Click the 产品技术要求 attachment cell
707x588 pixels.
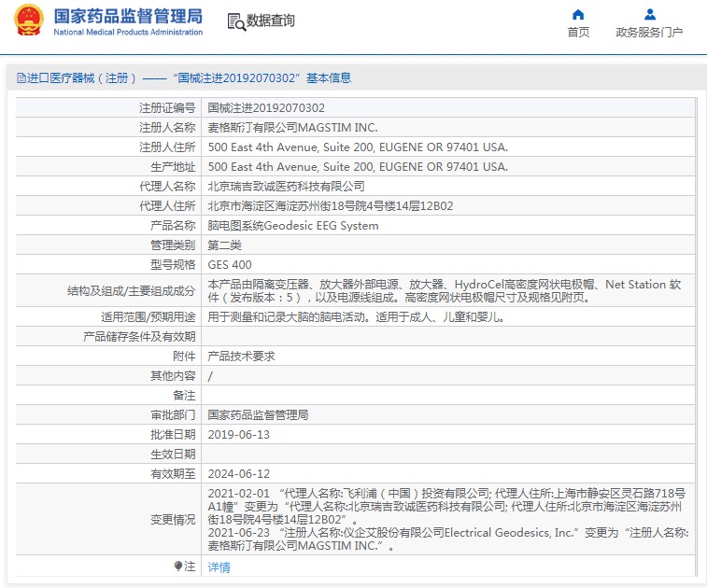[241, 357]
